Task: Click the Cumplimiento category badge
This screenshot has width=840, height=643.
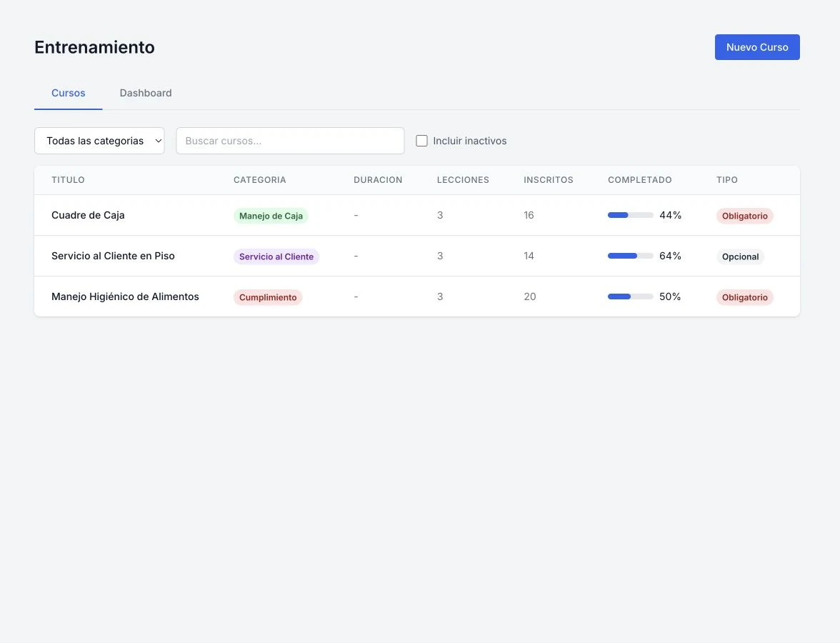Action: [268, 297]
